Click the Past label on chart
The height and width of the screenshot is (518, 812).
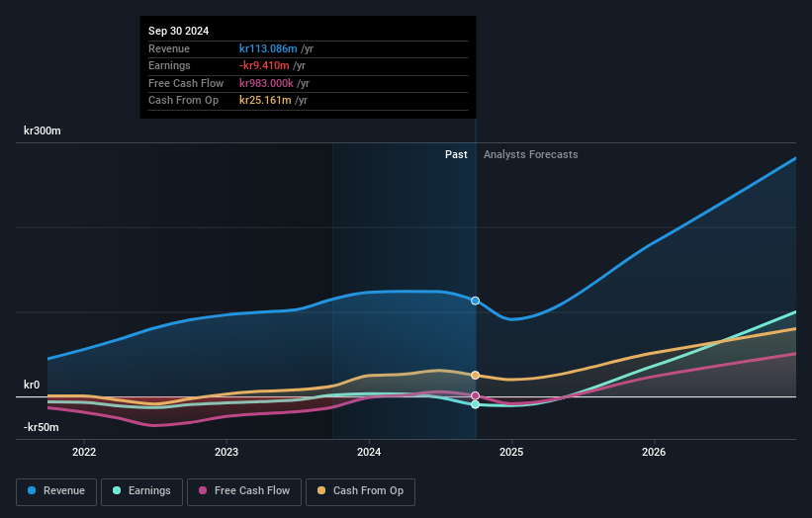pyautogui.click(x=456, y=154)
